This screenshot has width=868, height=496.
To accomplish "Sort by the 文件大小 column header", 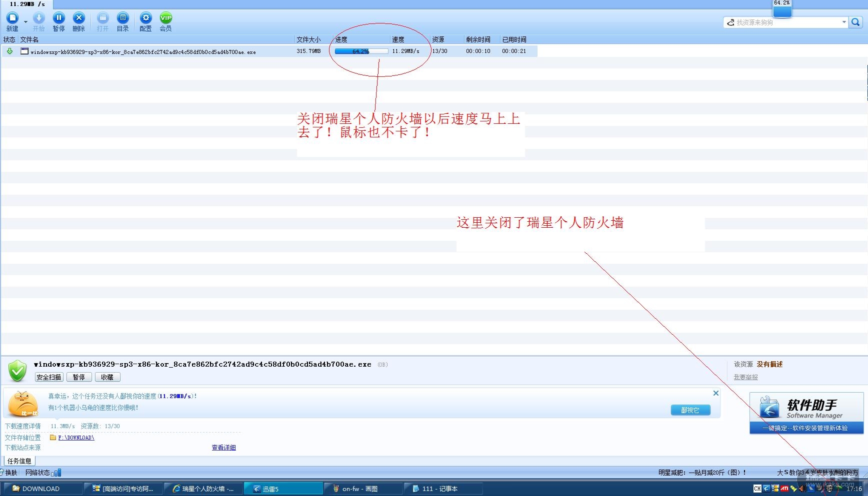I will click(308, 39).
